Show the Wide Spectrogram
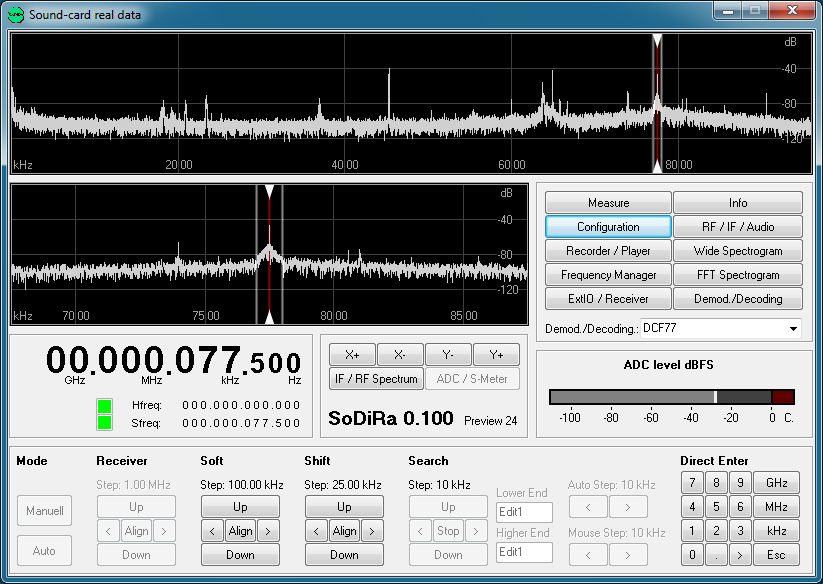The height and width of the screenshot is (584, 823). tap(738, 251)
